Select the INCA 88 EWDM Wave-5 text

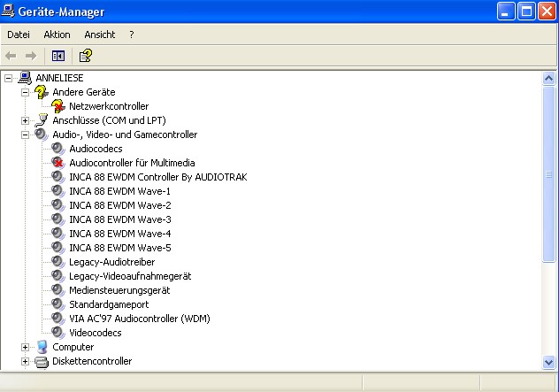point(119,248)
